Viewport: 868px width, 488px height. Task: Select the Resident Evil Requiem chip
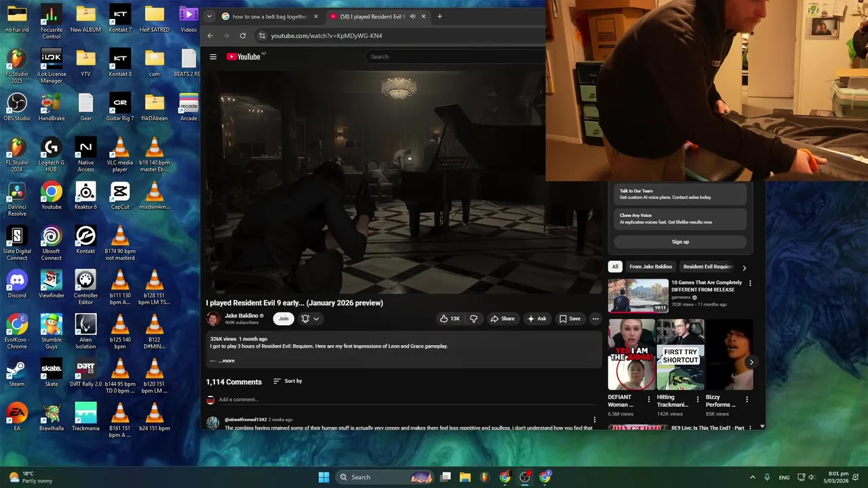[x=707, y=267]
